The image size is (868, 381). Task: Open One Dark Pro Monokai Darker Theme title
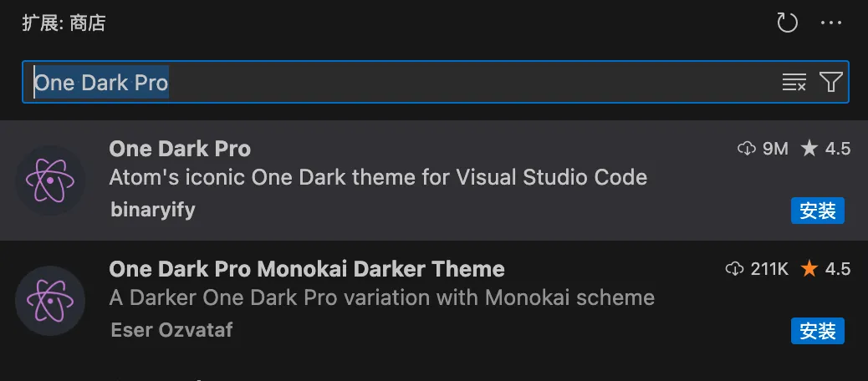[307, 269]
